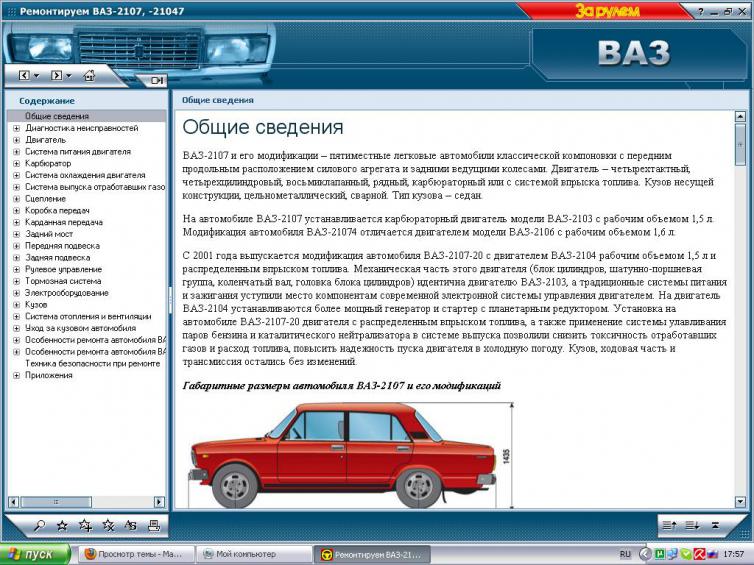Click the contents panel horizontal scrollbar thumb
The image size is (754, 565).
(56, 502)
